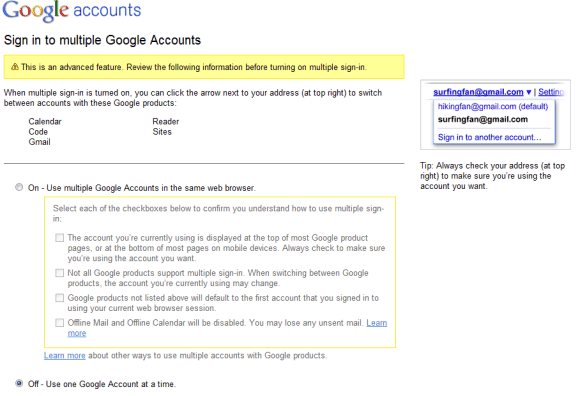576x396 pixels.
Task: Choose hikingfan@gmail.com (default) in account menu
Action: pyautogui.click(x=493, y=107)
